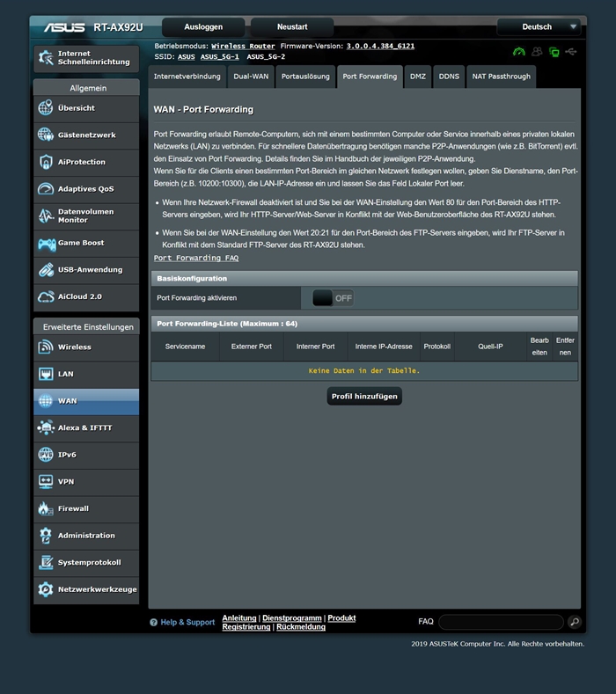The width and height of the screenshot is (616, 694).
Task: Click the Netzwerkwerkzeuge wrench-gear icon
Action: pyautogui.click(x=46, y=589)
